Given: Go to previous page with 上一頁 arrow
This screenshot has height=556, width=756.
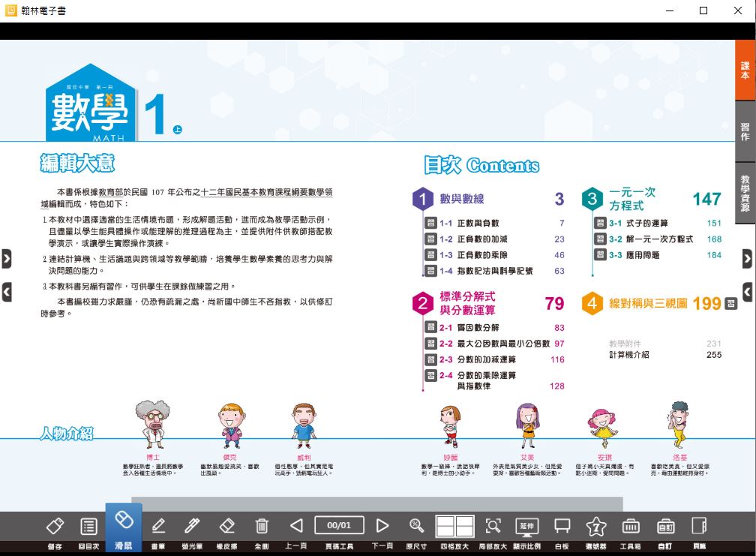Looking at the screenshot, I should (296, 526).
